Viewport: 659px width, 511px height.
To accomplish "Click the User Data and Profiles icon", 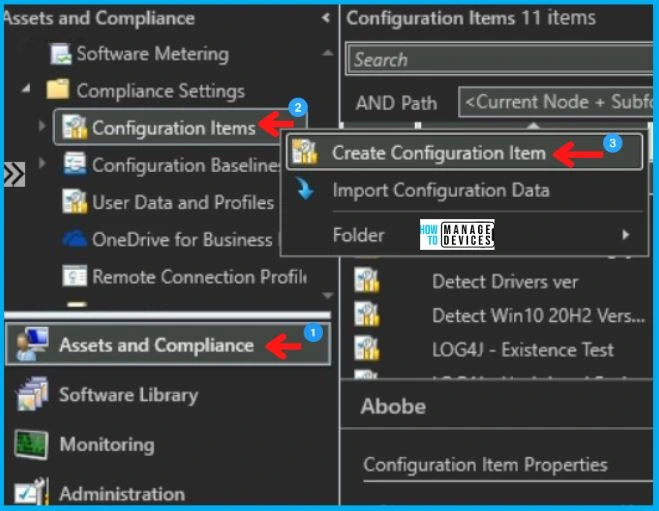I will click(75, 202).
